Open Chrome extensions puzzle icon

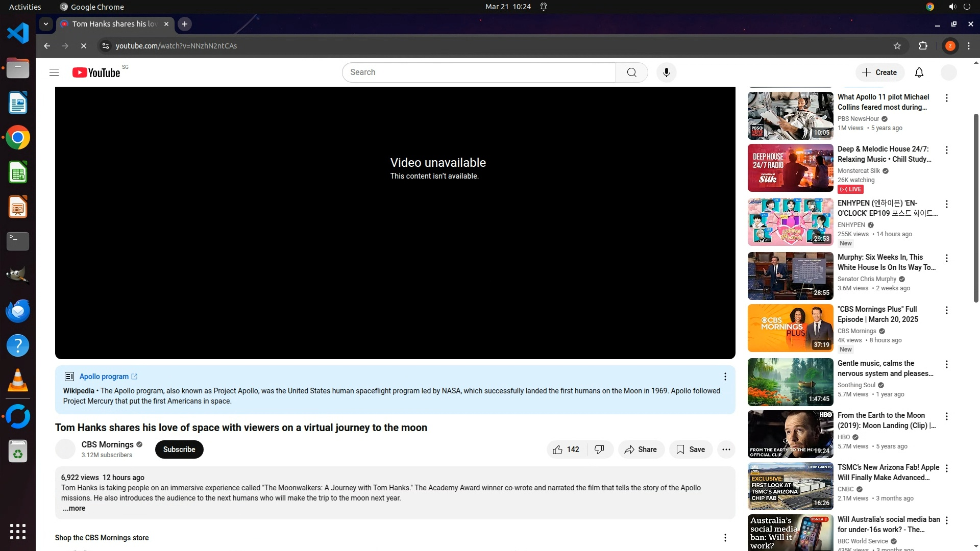[x=923, y=46]
